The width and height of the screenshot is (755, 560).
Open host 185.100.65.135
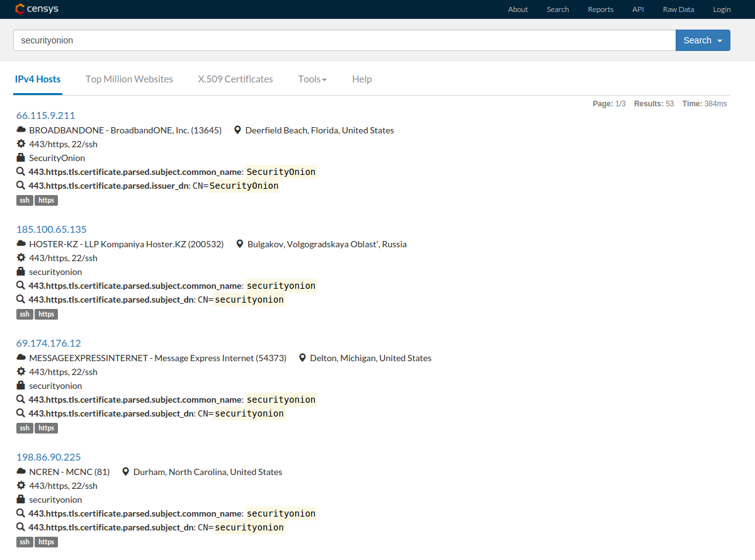(52, 230)
